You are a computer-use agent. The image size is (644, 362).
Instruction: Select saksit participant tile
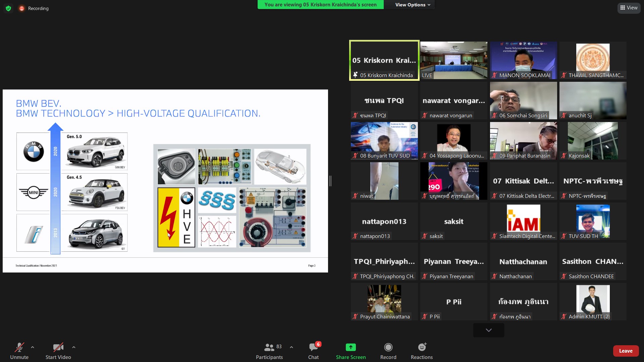pyautogui.click(x=454, y=221)
